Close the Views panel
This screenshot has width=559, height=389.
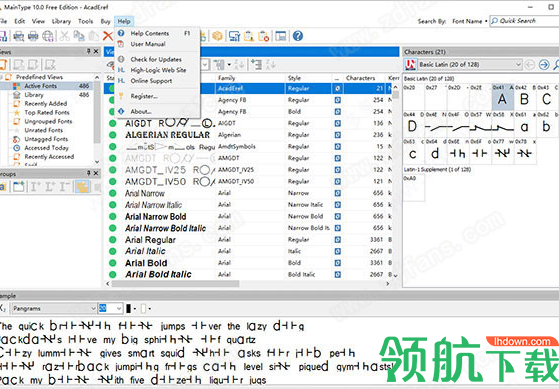(x=96, y=52)
